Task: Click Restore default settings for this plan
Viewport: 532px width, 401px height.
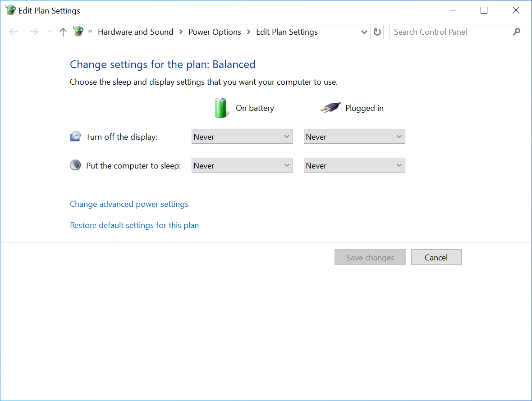Action: pyautogui.click(x=134, y=225)
